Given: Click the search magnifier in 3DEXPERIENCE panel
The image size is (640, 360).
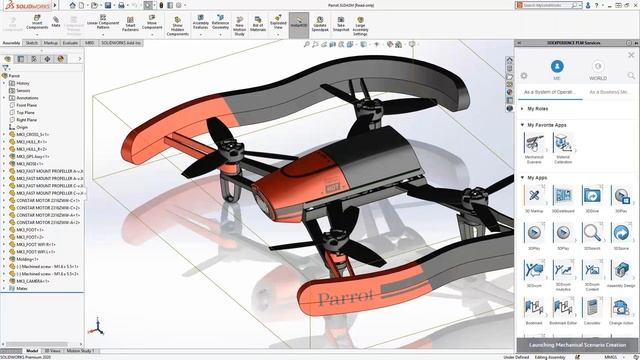Looking at the screenshot, I should coord(631,76).
